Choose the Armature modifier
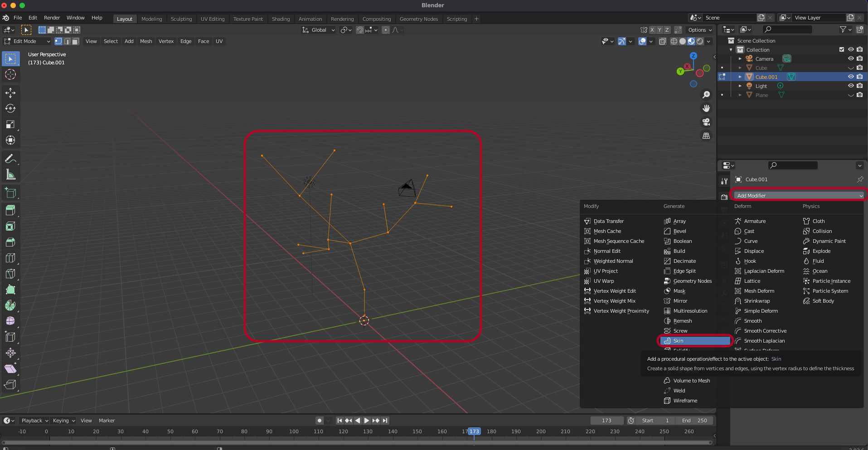The image size is (868, 450). [x=755, y=221]
